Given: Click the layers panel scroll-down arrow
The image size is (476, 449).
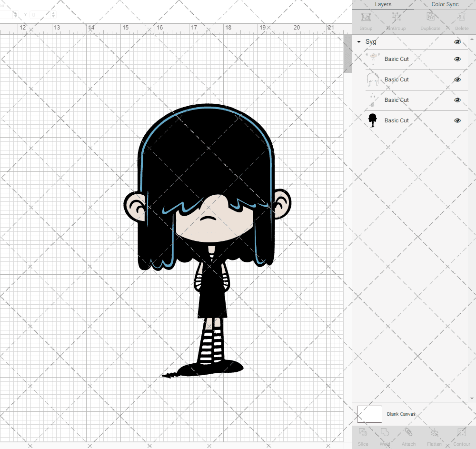Looking at the screenshot, I should point(471,399).
